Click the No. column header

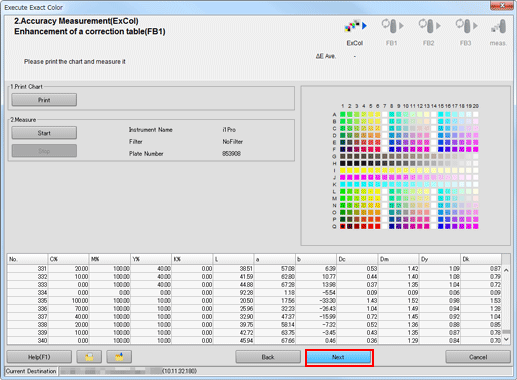(x=27, y=259)
